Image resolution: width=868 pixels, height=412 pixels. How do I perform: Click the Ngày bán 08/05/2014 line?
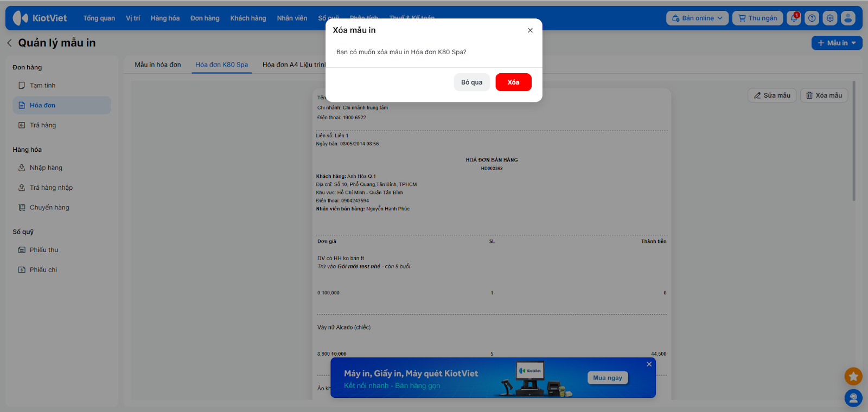(x=347, y=144)
